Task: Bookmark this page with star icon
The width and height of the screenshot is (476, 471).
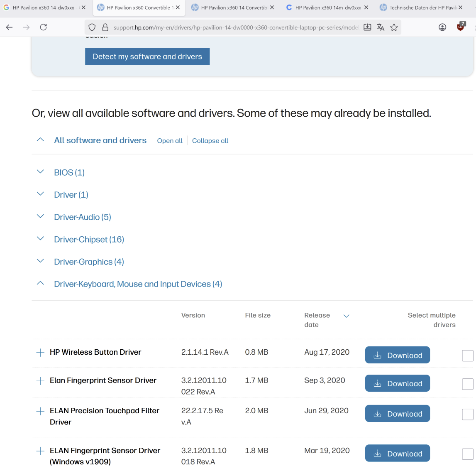Action: tap(394, 27)
